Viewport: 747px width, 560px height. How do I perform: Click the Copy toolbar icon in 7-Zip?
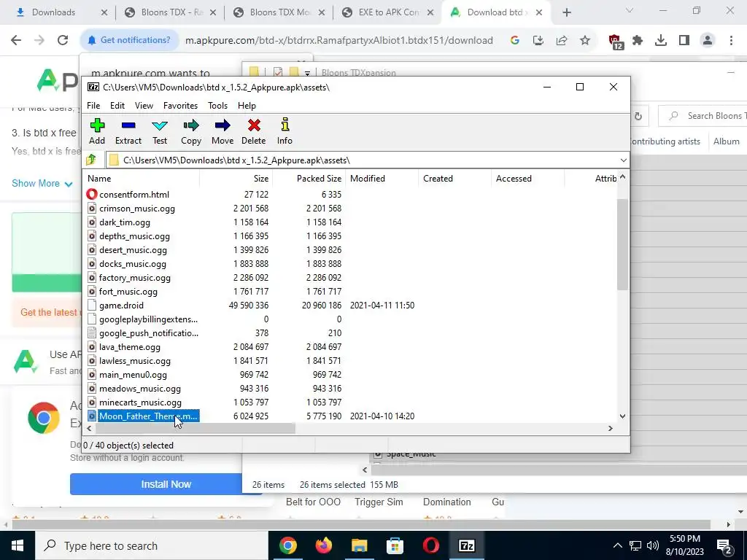(191, 125)
